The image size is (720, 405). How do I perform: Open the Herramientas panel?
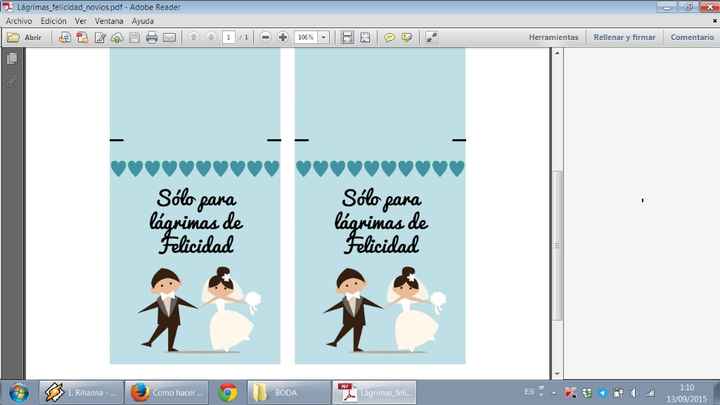553,37
